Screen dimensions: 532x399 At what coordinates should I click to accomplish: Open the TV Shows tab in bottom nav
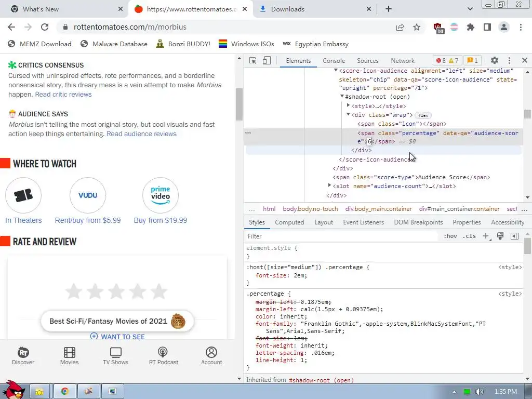pyautogui.click(x=116, y=355)
